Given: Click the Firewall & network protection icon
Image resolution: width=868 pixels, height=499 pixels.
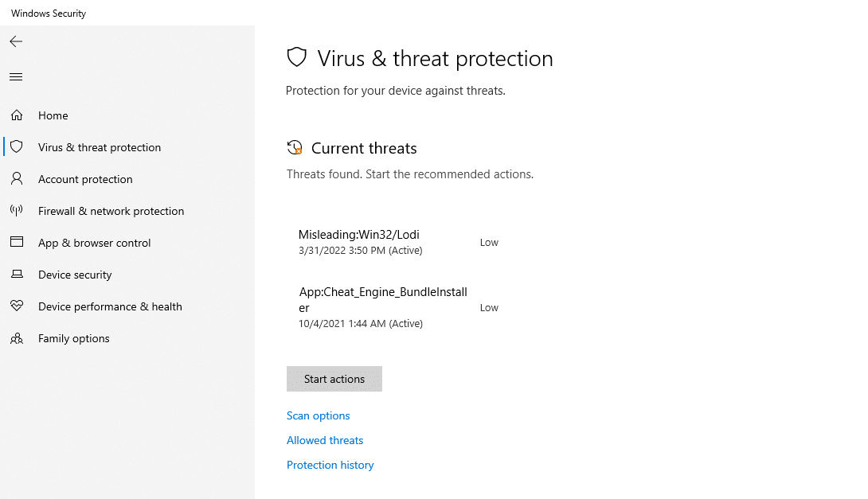Looking at the screenshot, I should (17, 210).
